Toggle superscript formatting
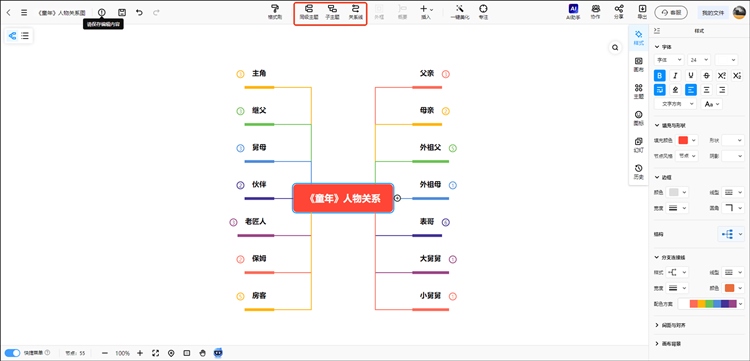Image resolution: width=750 pixels, height=361 pixels. tap(722, 76)
